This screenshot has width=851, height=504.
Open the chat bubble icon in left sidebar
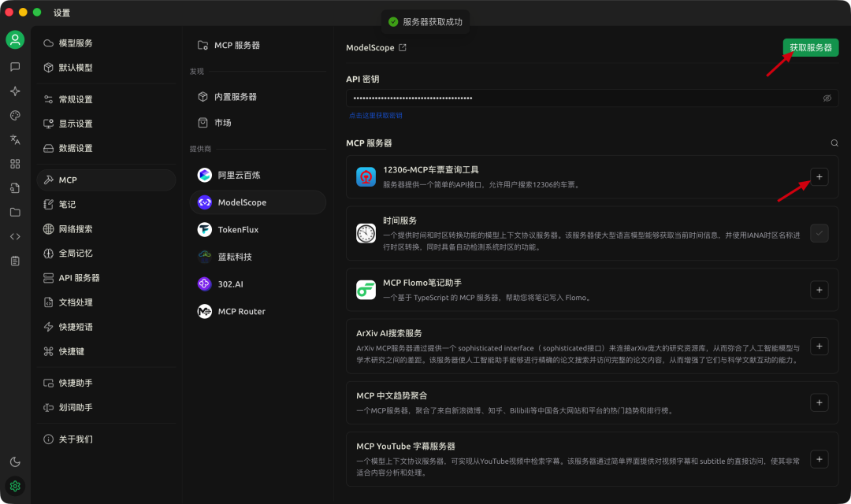point(15,68)
